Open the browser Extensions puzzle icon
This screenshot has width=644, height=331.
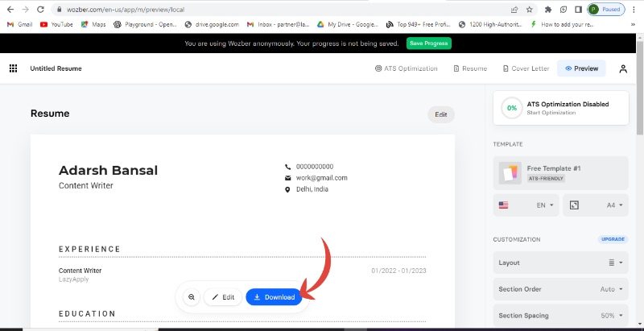coord(548,9)
